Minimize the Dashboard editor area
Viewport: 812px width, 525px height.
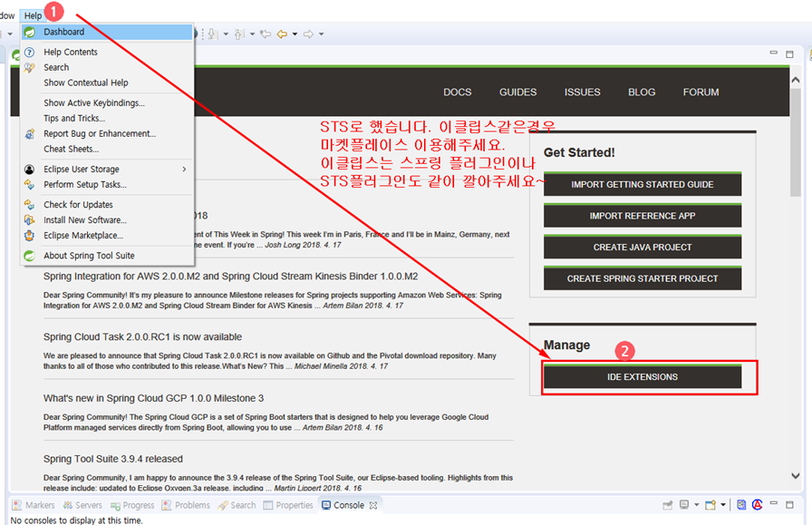(x=774, y=53)
